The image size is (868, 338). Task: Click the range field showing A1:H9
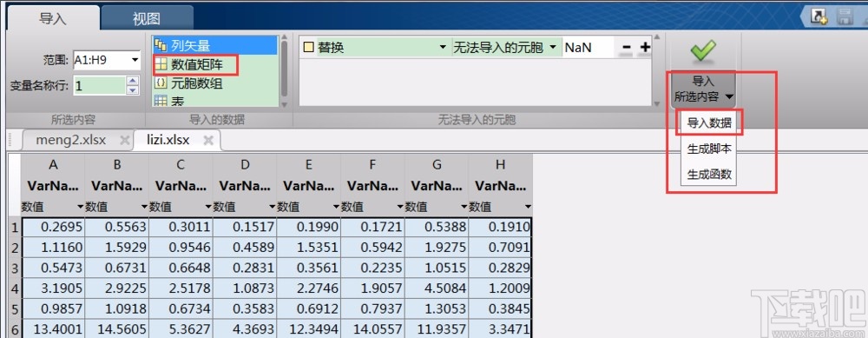[x=101, y=60]
